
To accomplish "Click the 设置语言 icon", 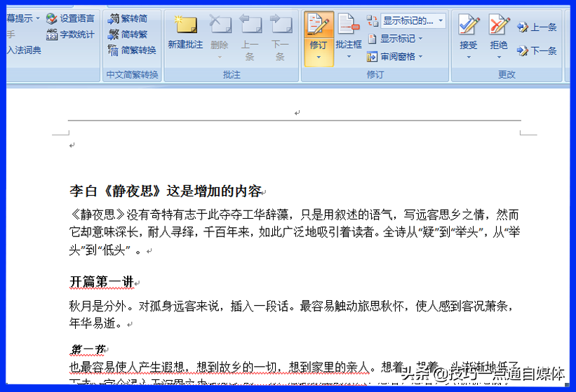I will 52,18.
